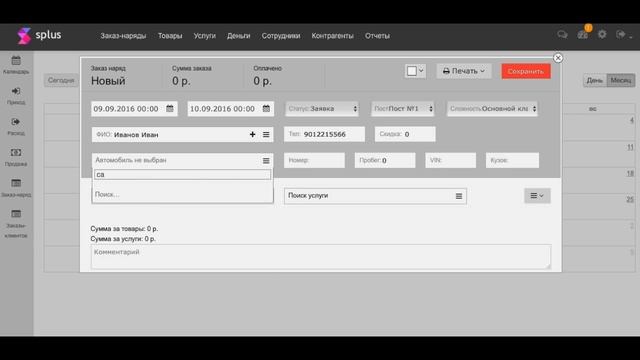Click the logout icon in header

point(621,34)
